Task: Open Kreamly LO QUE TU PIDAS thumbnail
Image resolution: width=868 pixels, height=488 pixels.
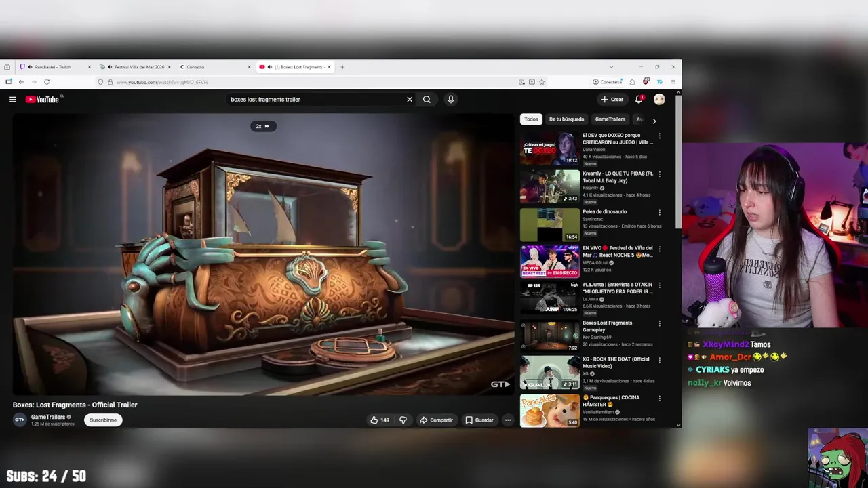Action: point(550,186)
